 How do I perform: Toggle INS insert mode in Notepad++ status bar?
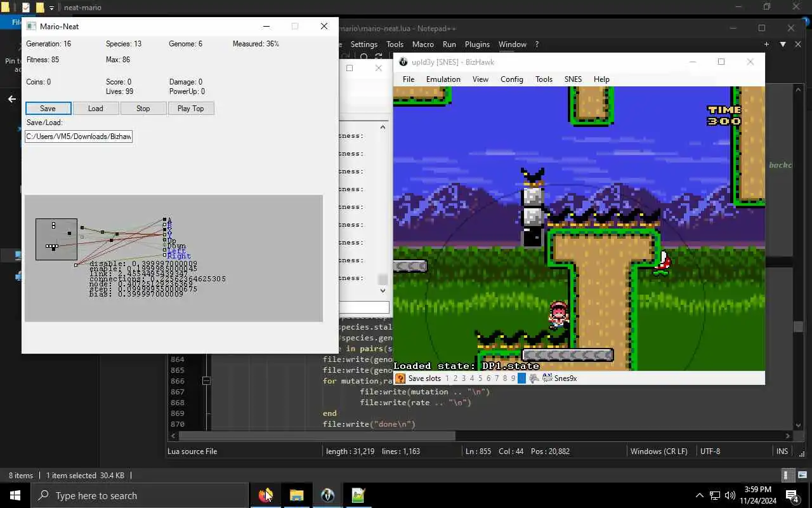(x=782, y=451)
